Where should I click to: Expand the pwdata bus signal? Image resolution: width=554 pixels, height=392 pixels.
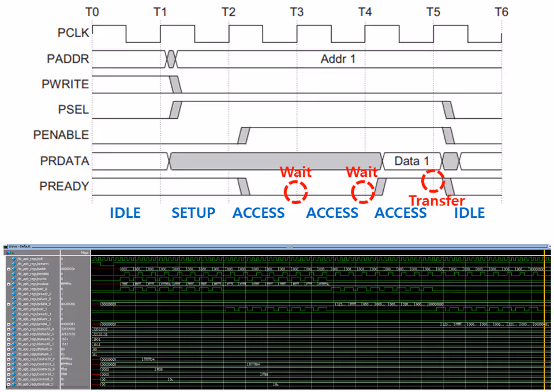coord(9,284)
